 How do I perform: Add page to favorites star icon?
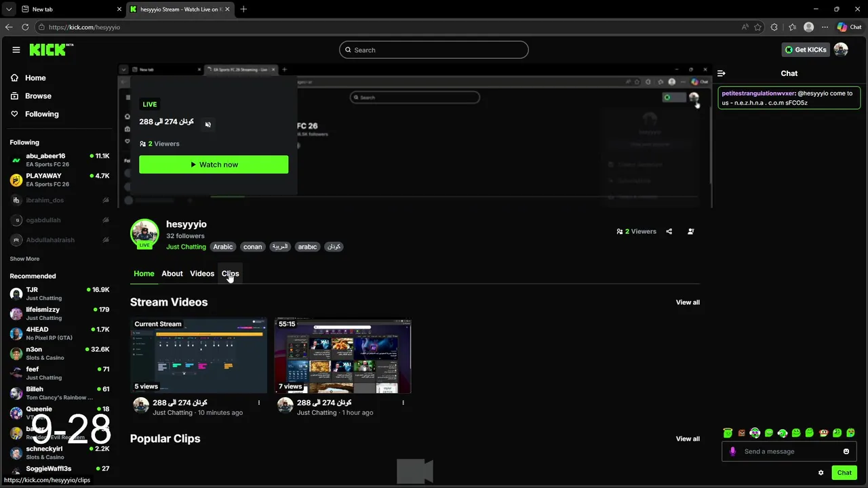[x=757, y=27]
